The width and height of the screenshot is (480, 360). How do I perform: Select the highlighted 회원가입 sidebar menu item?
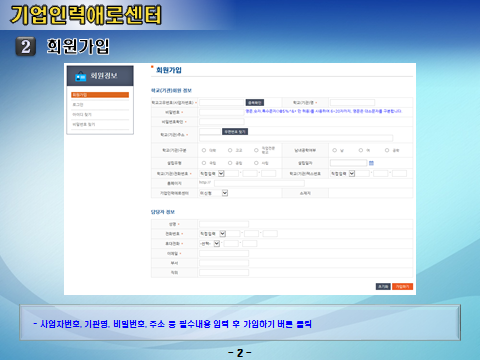coord(100,95)
